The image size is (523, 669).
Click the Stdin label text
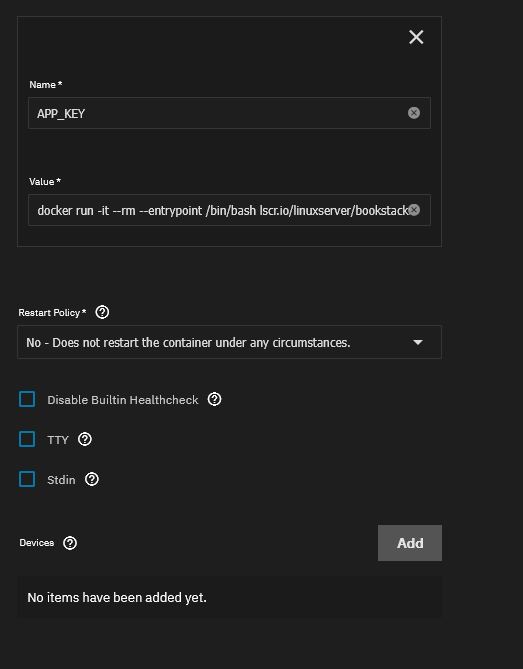(61, 480)
